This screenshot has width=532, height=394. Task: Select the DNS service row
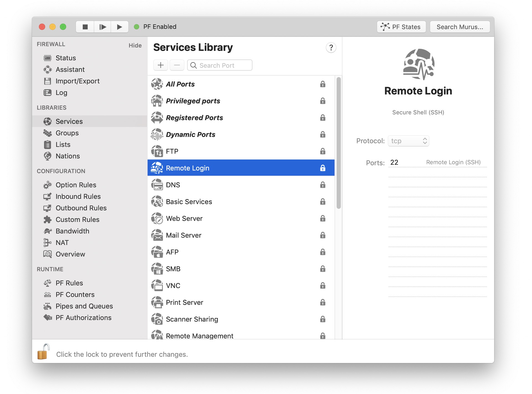click(241, 185)
